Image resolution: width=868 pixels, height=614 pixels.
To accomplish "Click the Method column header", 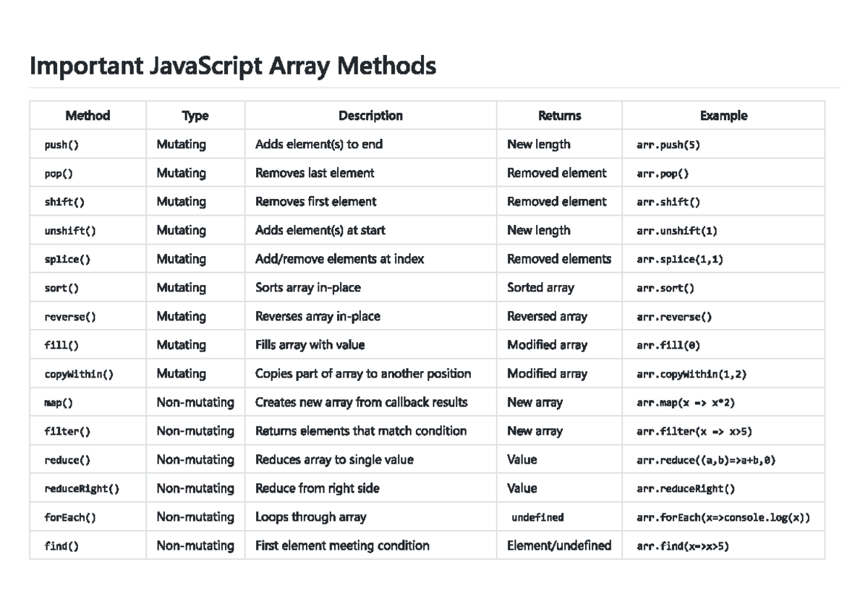I will coord(88,115).
